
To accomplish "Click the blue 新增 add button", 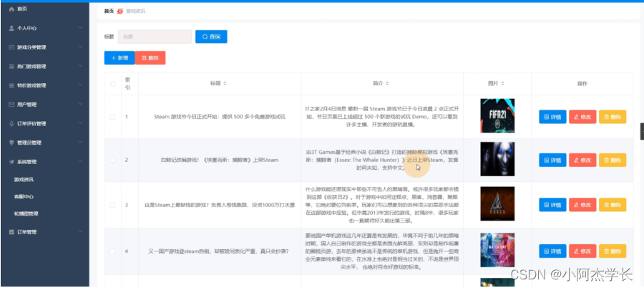I will [119, 58].
